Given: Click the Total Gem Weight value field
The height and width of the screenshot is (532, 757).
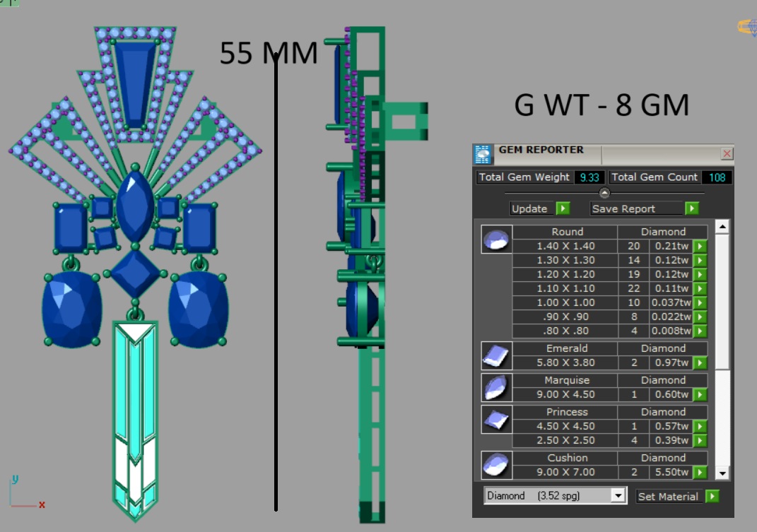Looking at the screenshot, I should point(588,177).
